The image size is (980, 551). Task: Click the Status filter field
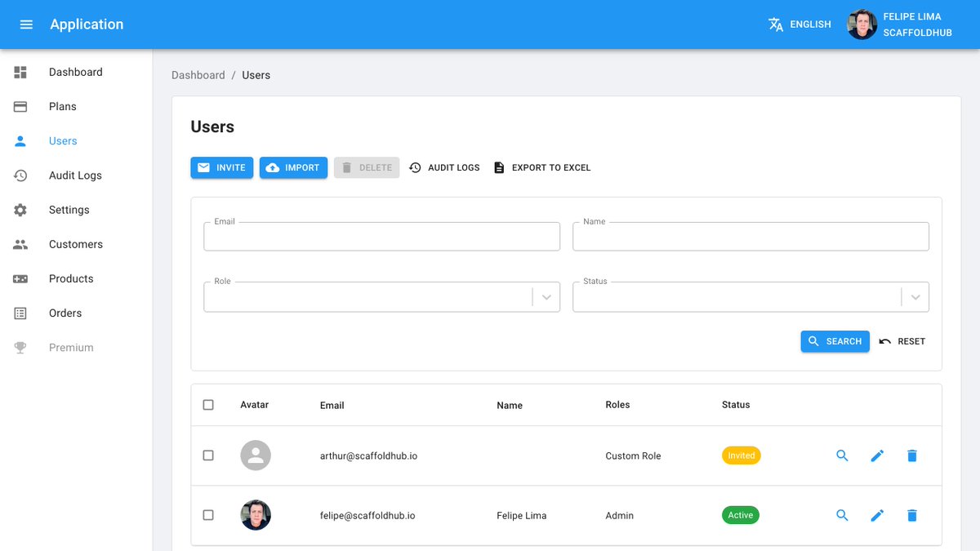click(x=751, y=297)
